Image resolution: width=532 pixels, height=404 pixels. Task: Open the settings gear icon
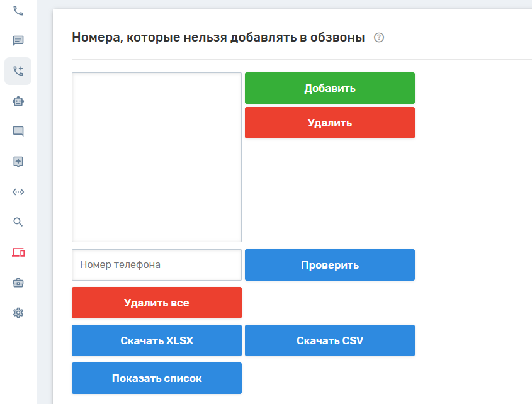(x=18, y=313)
